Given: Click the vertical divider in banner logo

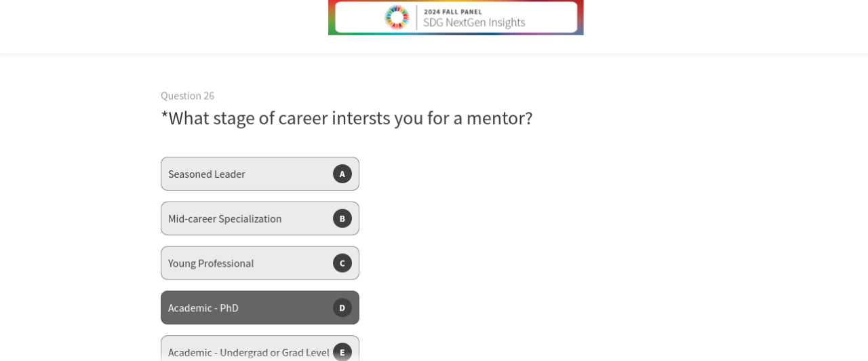Looking at the screenshot, I should click(417, 17).
